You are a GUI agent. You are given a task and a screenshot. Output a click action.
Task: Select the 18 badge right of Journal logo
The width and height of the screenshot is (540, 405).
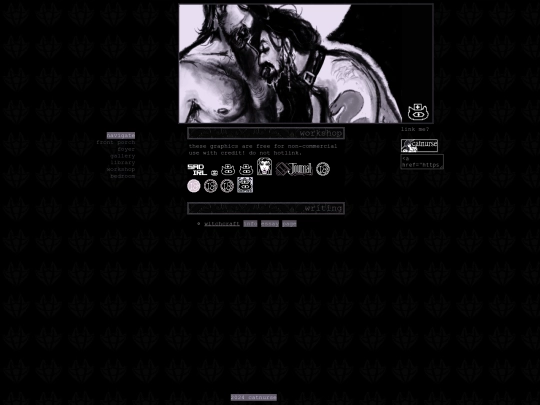coord(323,169)
